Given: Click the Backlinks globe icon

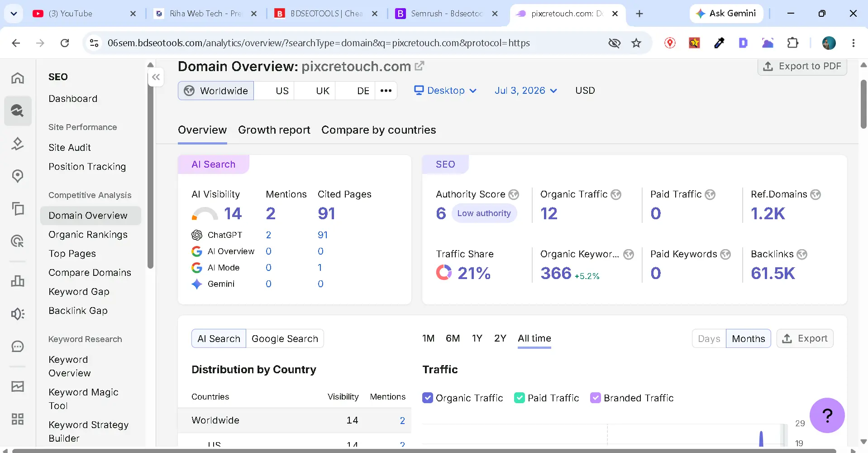Looking at the screenshot, I should tap(802, 255).
